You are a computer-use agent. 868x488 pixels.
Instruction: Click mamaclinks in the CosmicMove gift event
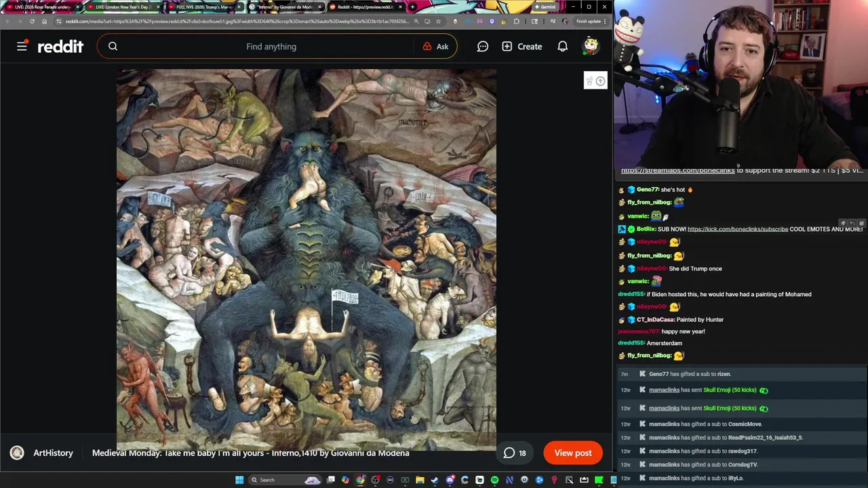[x=664, y=424]
